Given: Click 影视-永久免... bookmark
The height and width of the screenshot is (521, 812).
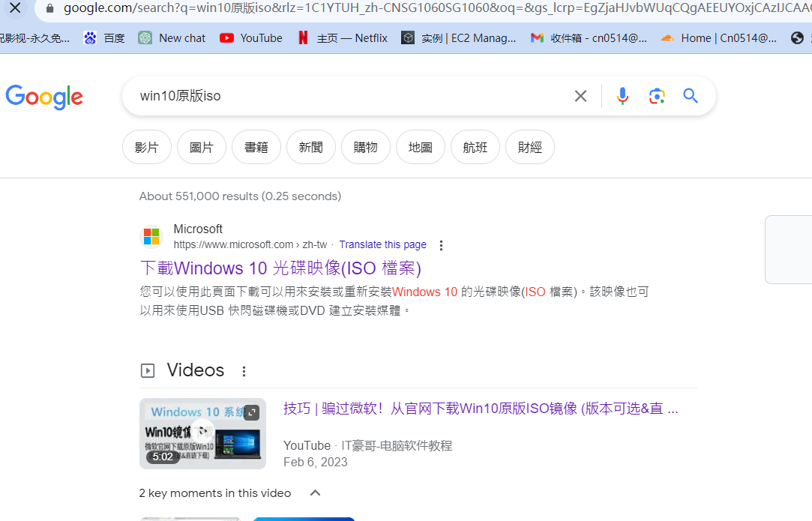Looking at the screenshot, I should click(34, 37).
